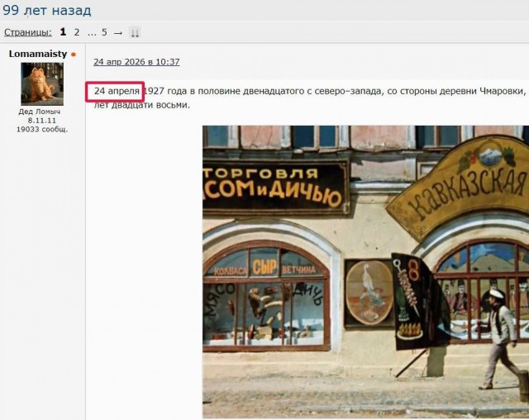Open Lomamaisty user profile

(x=38, y=54)
